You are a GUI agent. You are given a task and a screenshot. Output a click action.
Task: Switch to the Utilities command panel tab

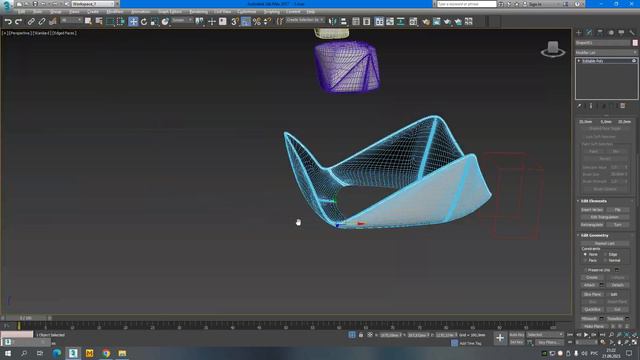[632, 32]
